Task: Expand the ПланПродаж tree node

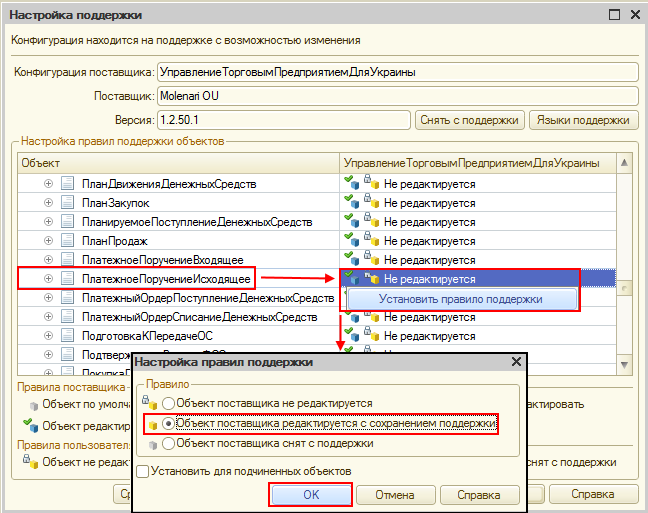Action: (x=48, y=240)
